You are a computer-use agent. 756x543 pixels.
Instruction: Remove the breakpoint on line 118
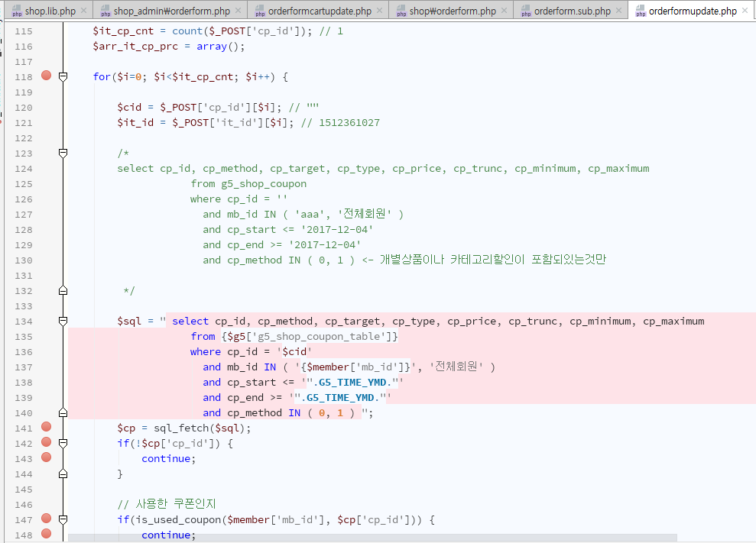point(47,76)
